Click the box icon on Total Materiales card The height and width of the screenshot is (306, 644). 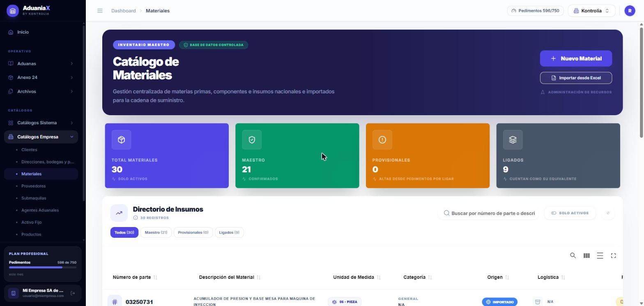tap(121, 140)
